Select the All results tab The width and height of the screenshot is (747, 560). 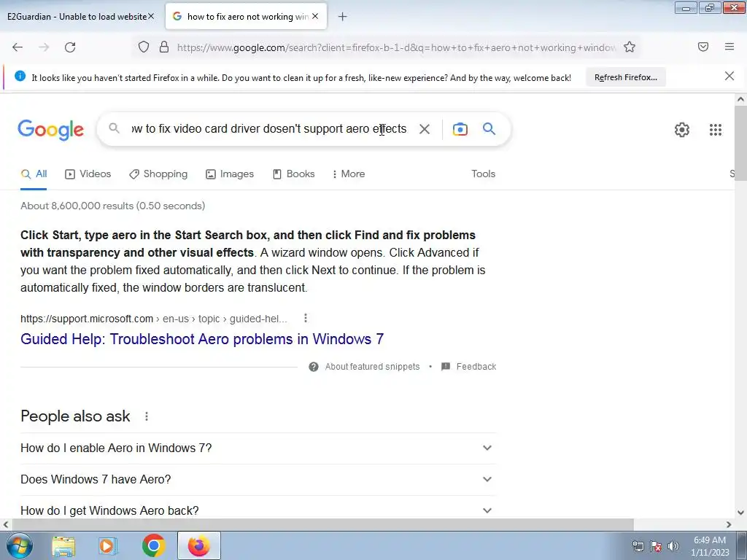click(x=34, y=174)
